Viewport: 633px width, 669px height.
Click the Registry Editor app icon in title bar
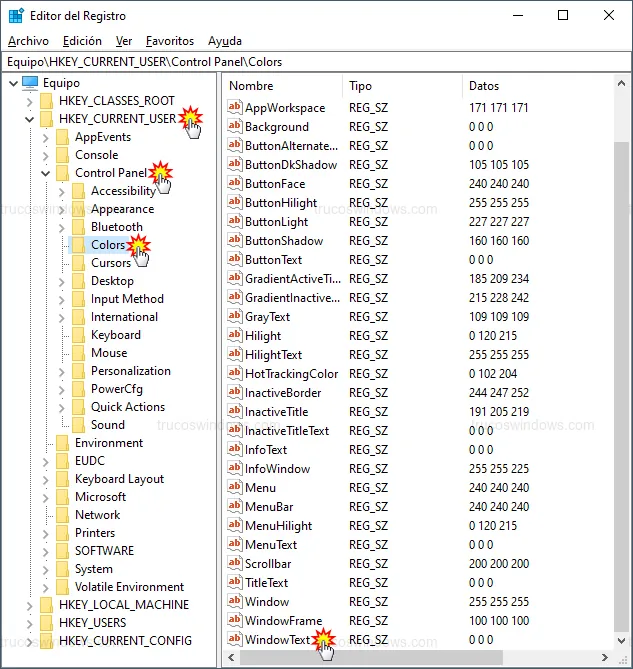(16, 15)
